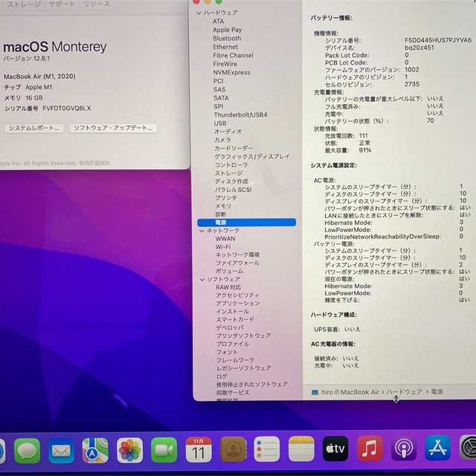Click the Mac icon in the path bar

[x=315, y=392]
